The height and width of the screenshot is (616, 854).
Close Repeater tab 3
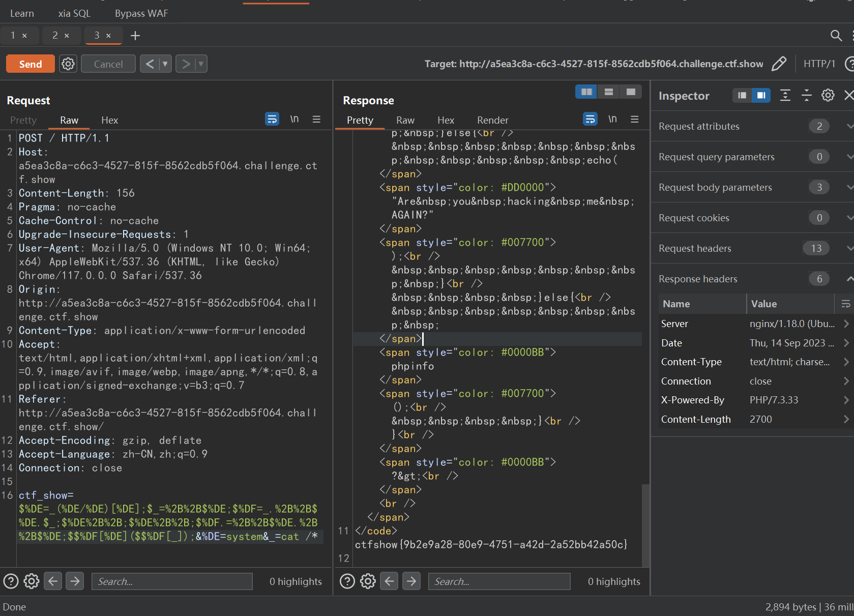108,36
